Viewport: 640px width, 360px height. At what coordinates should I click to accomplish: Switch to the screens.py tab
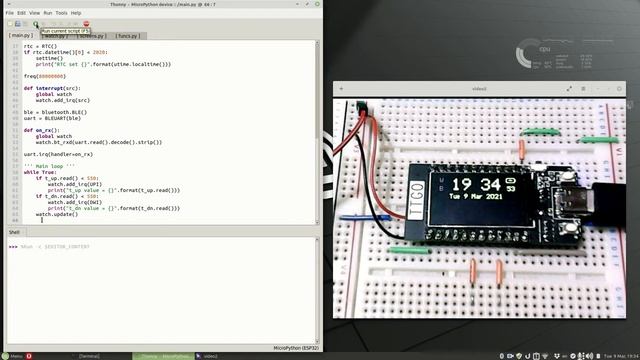click(91, 36)
